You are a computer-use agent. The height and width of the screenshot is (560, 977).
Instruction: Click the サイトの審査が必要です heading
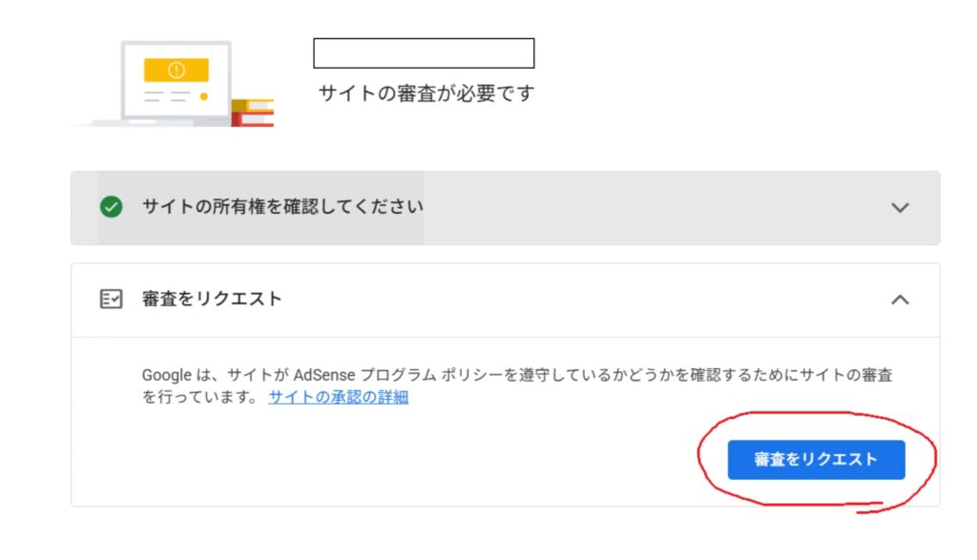[426, 93]
